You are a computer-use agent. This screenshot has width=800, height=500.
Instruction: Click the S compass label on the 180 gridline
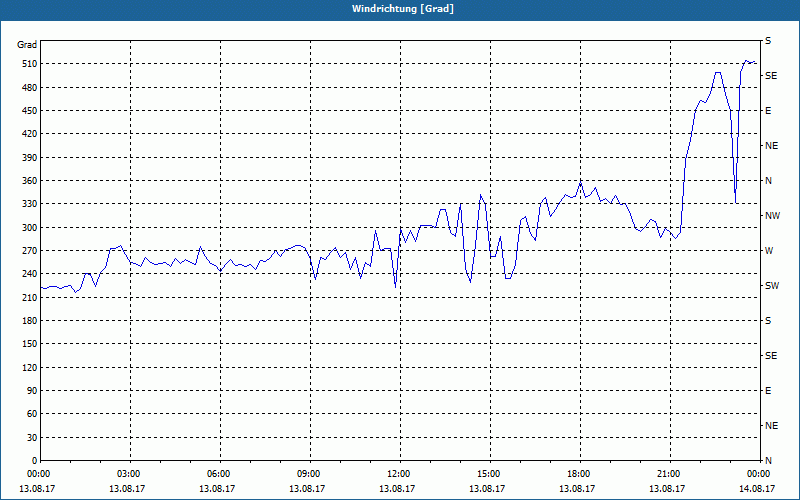click(x=768, y=321)
